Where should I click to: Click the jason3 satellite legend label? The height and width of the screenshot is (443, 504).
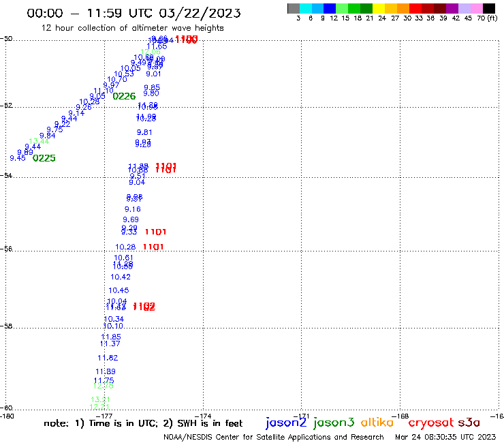pos(334,423)
